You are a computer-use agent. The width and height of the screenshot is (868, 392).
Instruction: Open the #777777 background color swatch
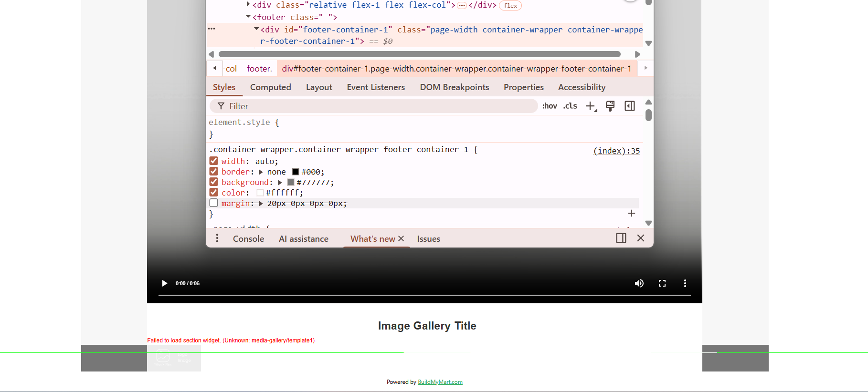click(291, 182)
